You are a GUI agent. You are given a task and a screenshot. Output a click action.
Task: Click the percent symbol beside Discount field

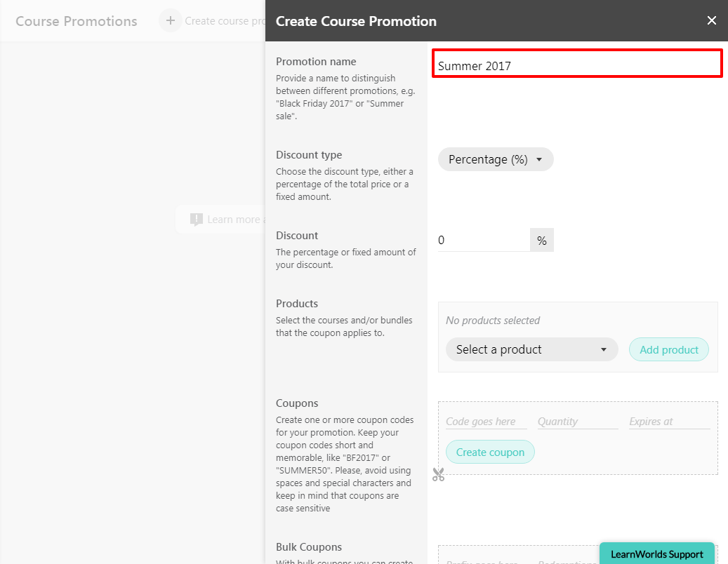(542, 240)
